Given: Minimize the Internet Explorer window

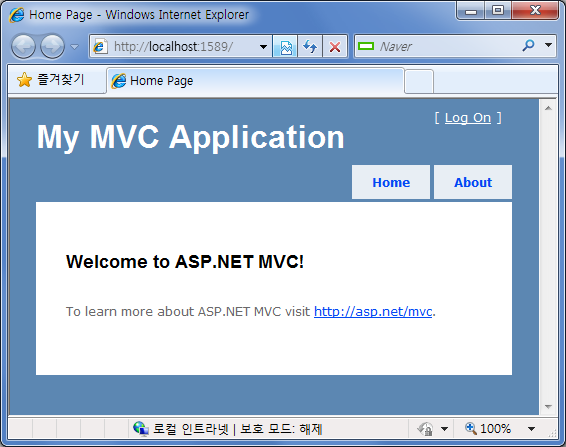Looking at the screenshot, I should click(x=471, y=11).
